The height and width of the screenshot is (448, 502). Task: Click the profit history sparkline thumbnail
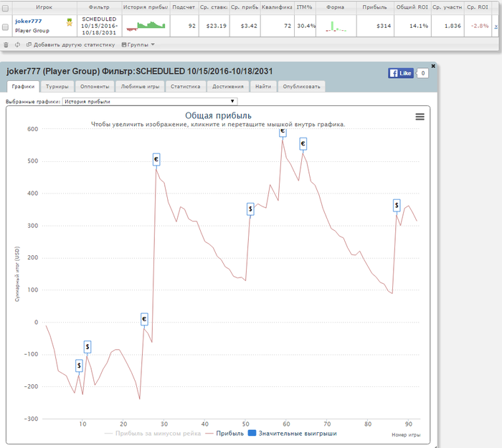(x=146, y=26)
